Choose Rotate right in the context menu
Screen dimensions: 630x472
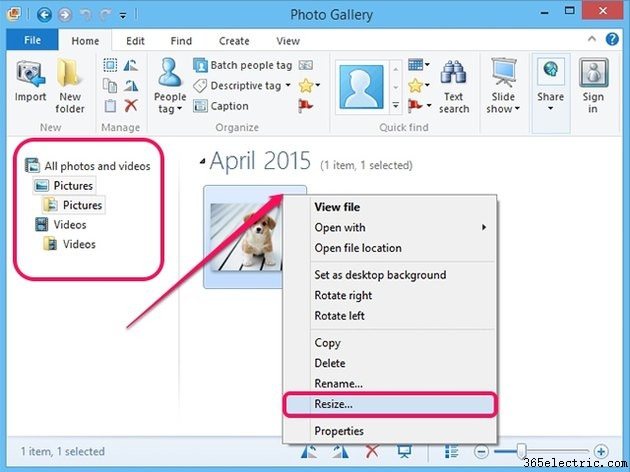pyautogui.click(x=390, y=295)
